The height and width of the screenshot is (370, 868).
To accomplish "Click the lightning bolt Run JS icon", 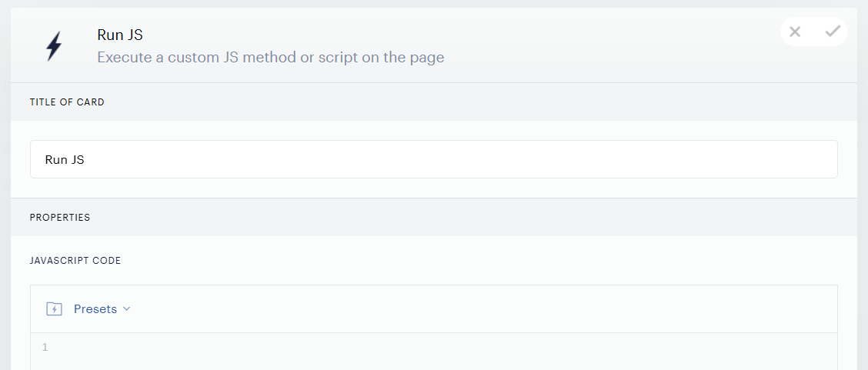I will click(x=54, y=46).
